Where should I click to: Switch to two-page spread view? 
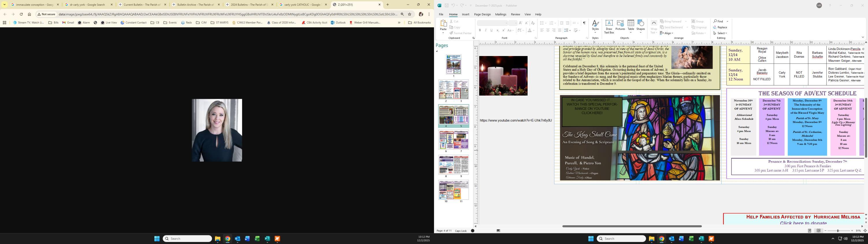pos(819,231)
